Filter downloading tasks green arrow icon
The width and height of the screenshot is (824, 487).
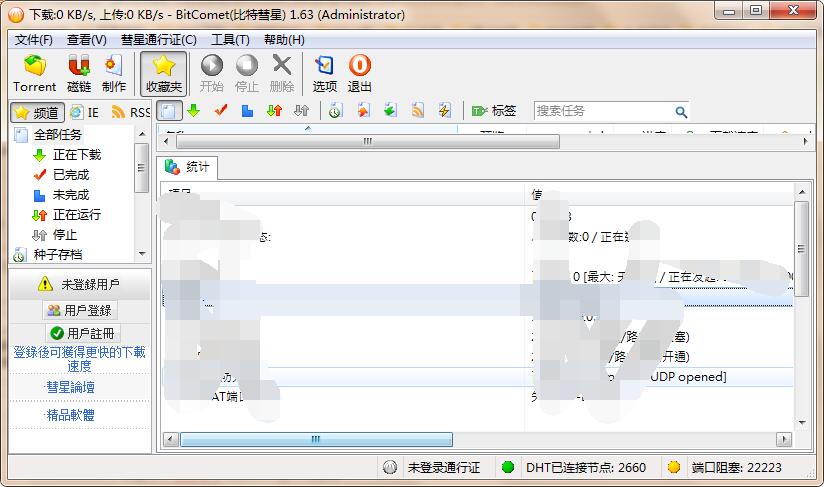[194, 110]
